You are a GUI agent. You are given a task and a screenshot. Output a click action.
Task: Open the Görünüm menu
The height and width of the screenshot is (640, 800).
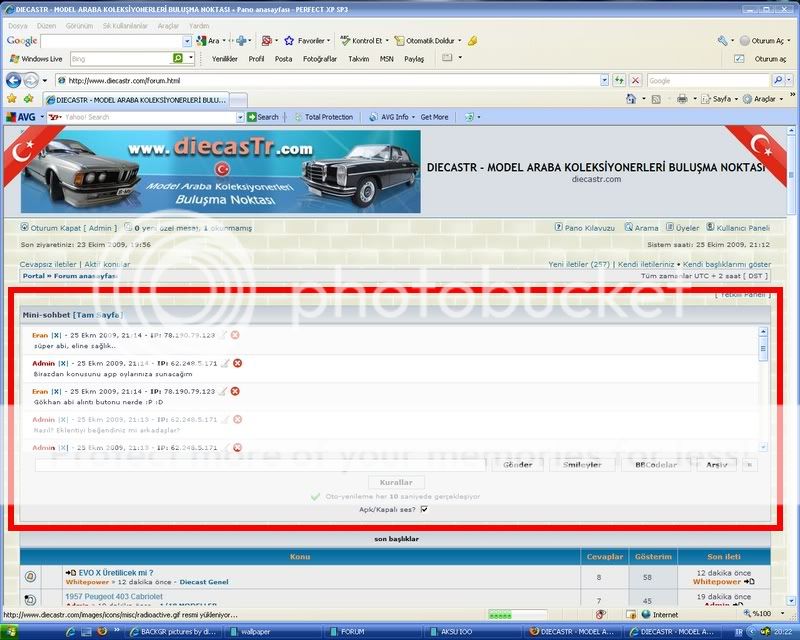pyautogui.click(x=79, y=26)
